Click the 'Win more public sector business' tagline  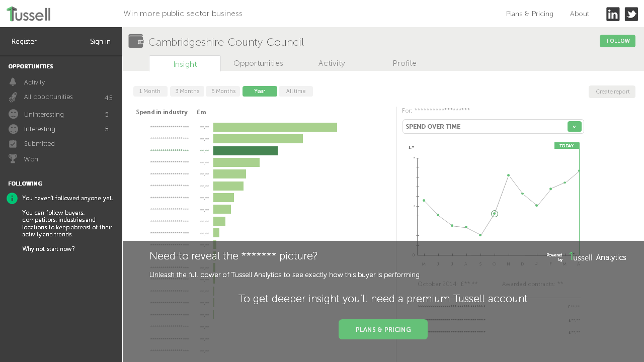pos(183,14)
